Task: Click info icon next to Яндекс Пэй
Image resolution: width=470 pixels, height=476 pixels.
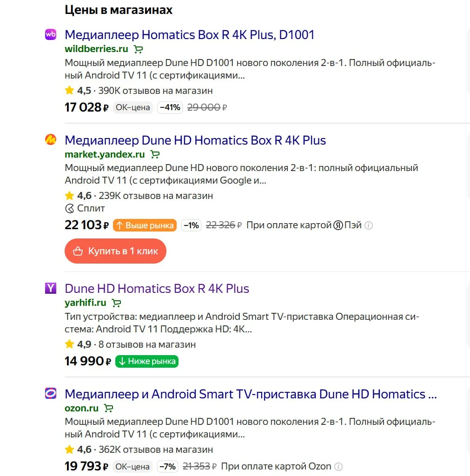Action: point(369,225)
